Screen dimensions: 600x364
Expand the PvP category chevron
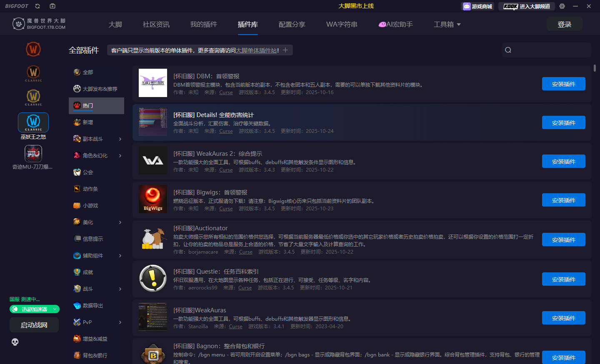point(120,322)
